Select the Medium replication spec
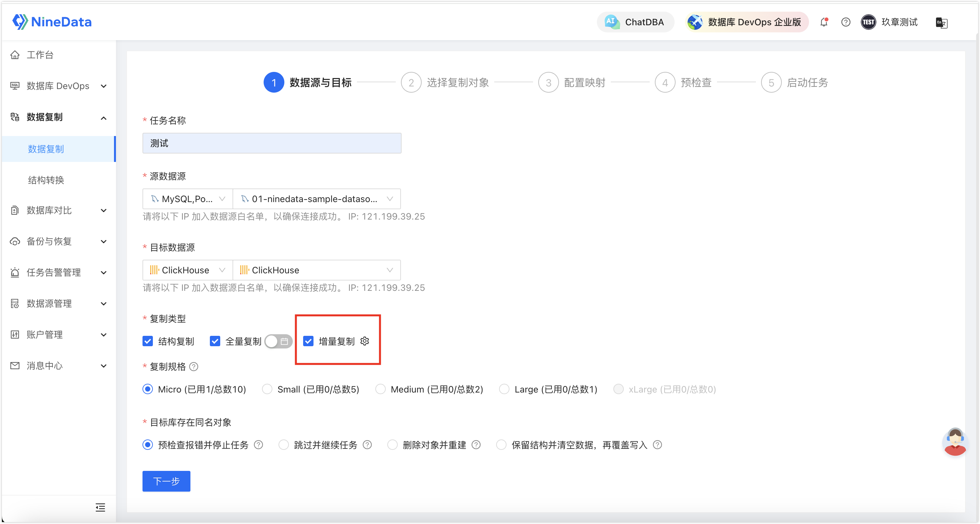This screenshot has width=980, height=524. 381,389
